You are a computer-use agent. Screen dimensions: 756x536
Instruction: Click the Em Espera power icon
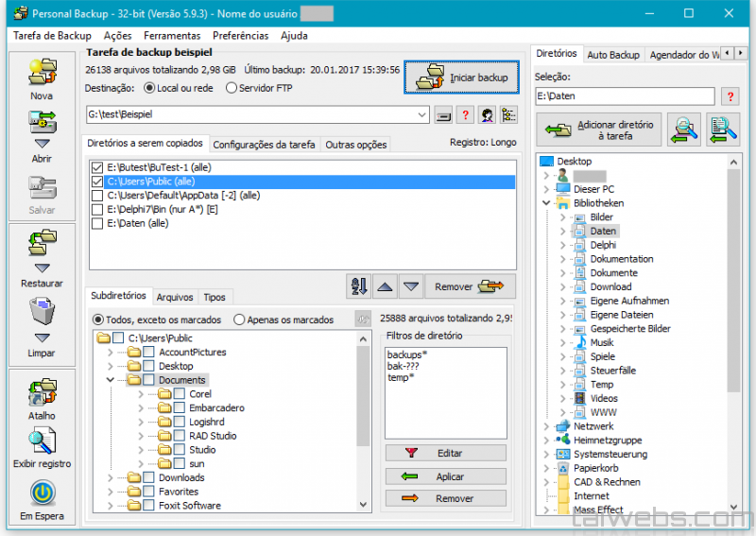42,493
